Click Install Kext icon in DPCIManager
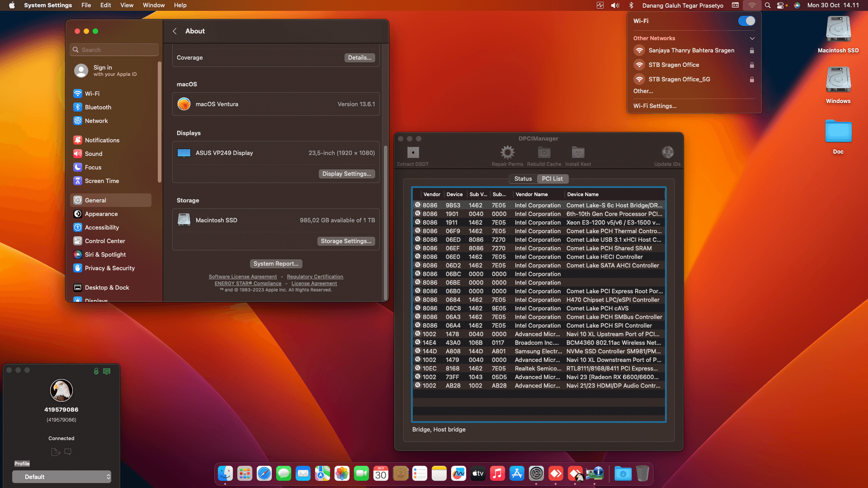868x488 pixels. [x=578, y=152]
